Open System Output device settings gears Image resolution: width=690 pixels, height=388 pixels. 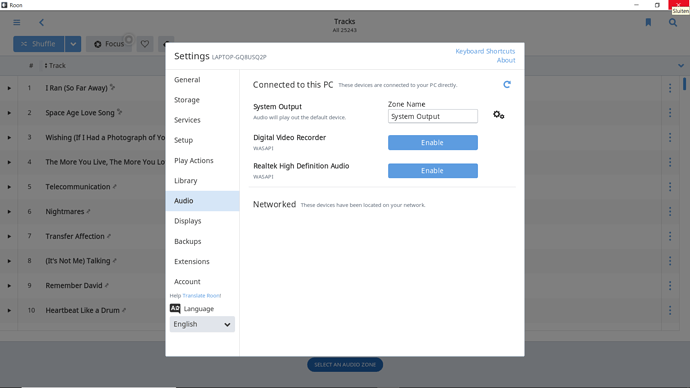coord(499,115)
